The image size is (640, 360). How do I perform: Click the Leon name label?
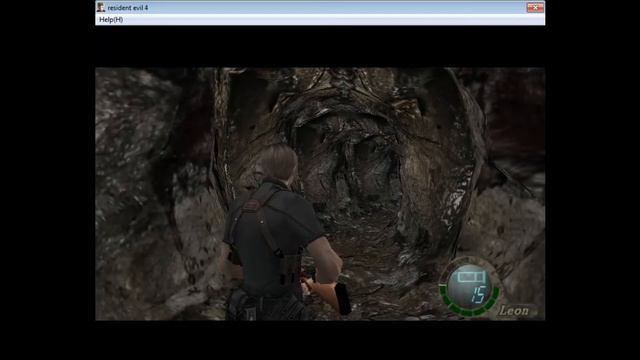click(x=514, y=311)
